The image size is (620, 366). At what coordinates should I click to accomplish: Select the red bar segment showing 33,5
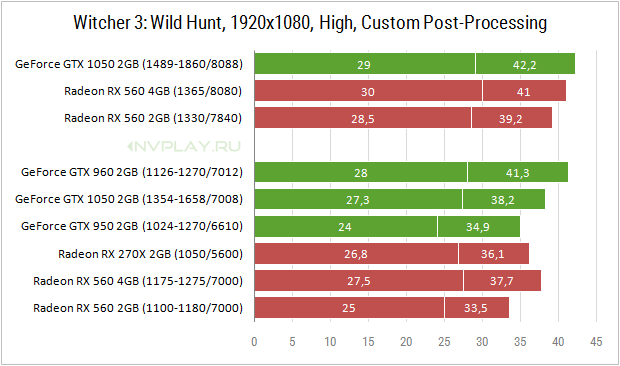(x=477, y=308)
